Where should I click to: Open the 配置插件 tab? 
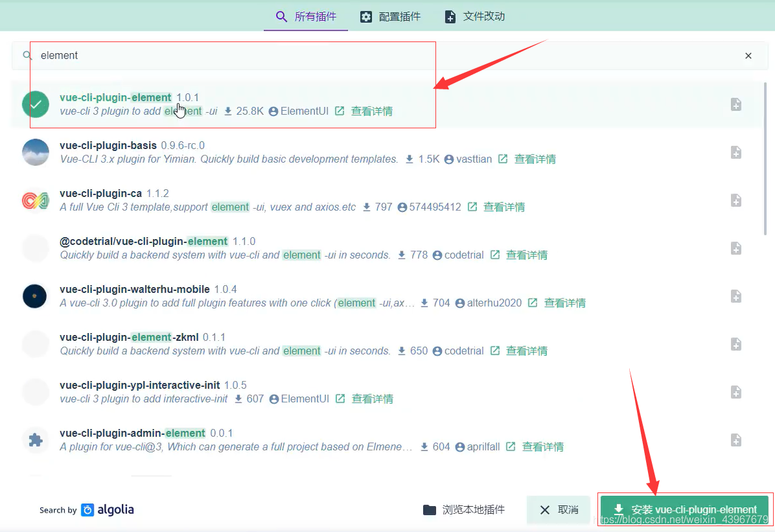point(390,16)
